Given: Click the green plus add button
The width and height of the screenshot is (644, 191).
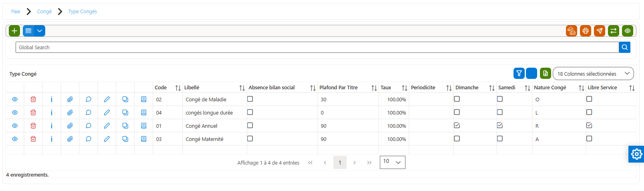Looking at the screenshot, I should click(14, 31).
